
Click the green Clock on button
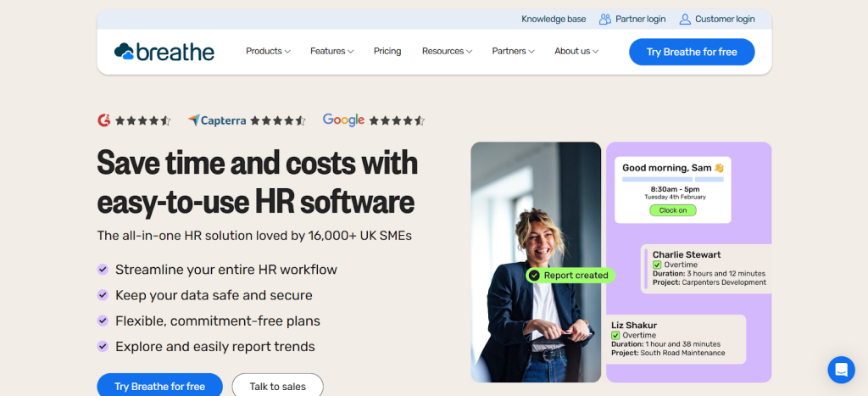pos(673,210)
